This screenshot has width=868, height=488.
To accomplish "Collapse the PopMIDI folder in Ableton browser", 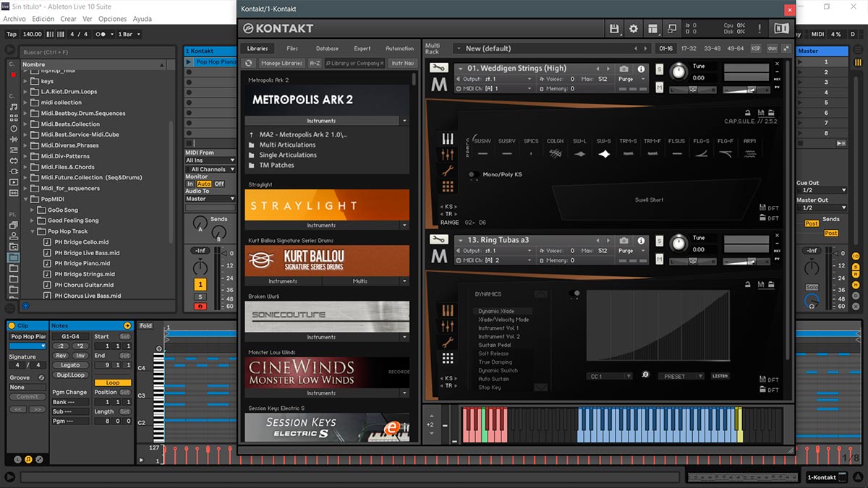I will [x=26, y=199].
